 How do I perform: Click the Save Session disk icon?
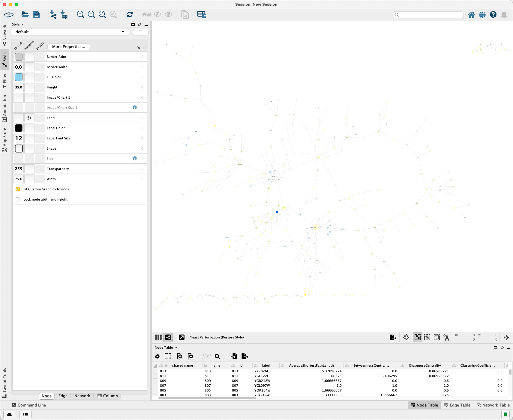point(36,14)
